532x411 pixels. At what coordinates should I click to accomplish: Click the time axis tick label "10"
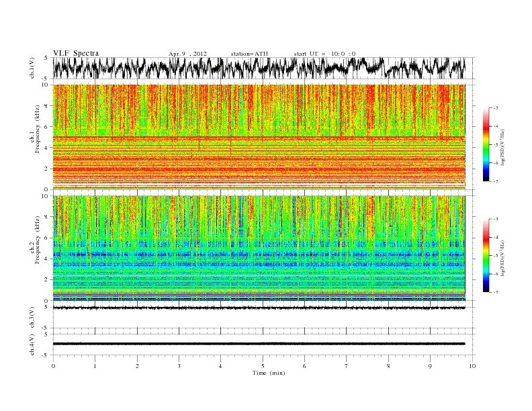[472, 366]
